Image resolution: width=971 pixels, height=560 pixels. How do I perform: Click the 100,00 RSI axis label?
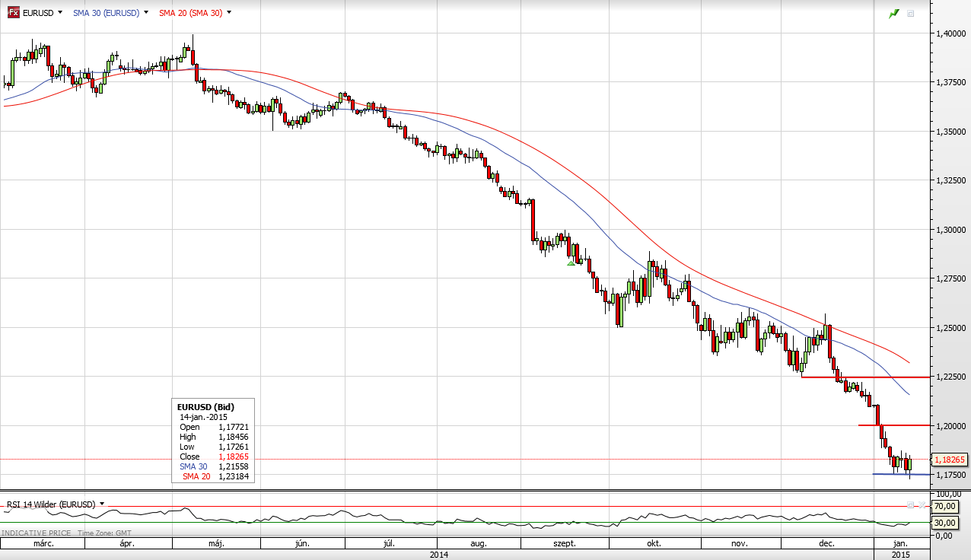pyautogui.click(x=947, y=495)
